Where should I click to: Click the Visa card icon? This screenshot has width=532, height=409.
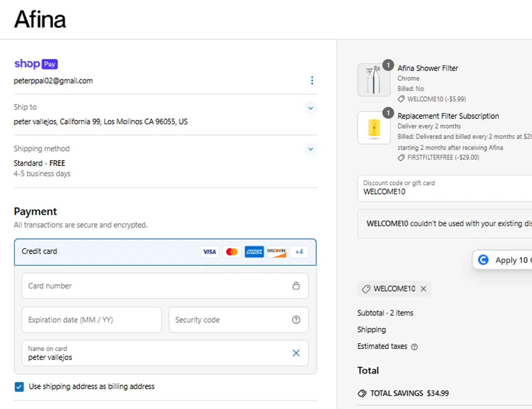210,252
